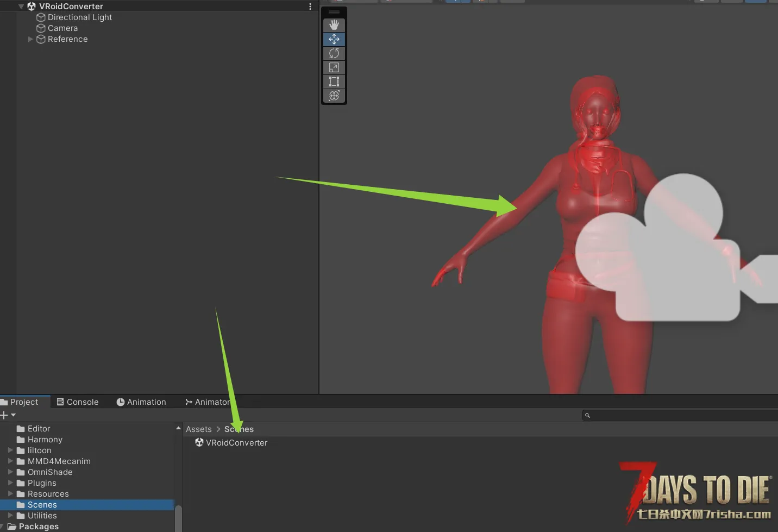Select the OmniShade folder
The width and height of the screenshot is (778, 532).
click(x=50, y=472)
